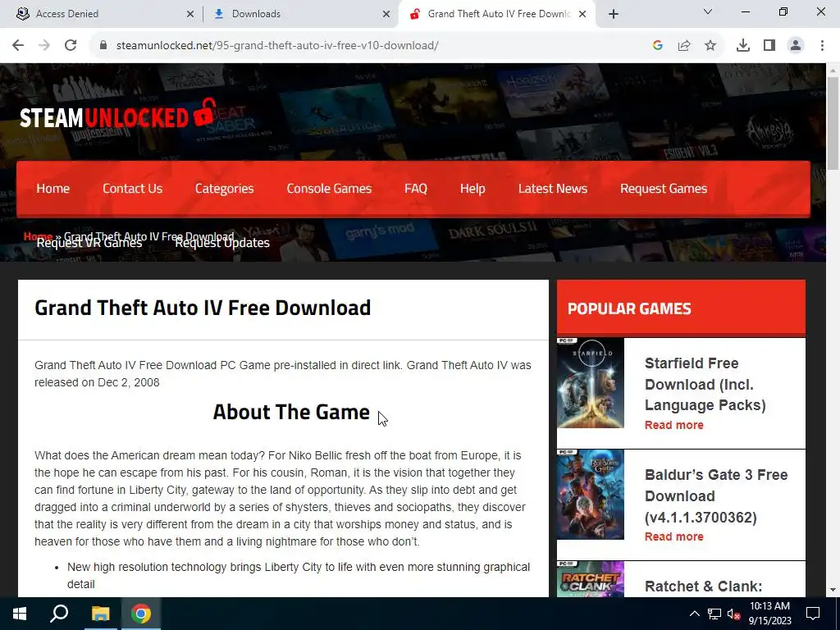This screenshot has height=630, width=840.
Task: Close the Grand Theft Auto IV tab
Action: 582,14
